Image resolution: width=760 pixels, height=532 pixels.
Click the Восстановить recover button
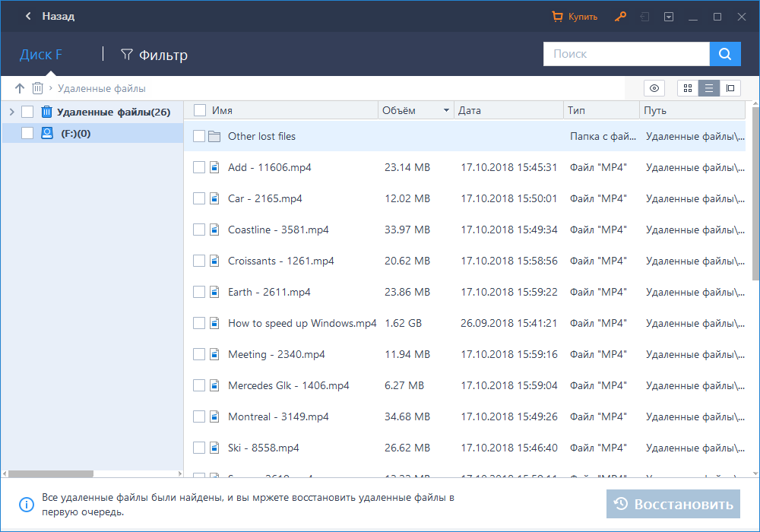tap(673, 504)
